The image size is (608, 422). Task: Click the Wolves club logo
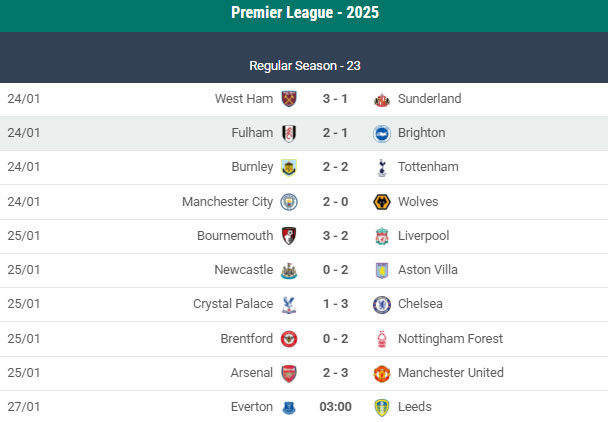coord(381,202)
